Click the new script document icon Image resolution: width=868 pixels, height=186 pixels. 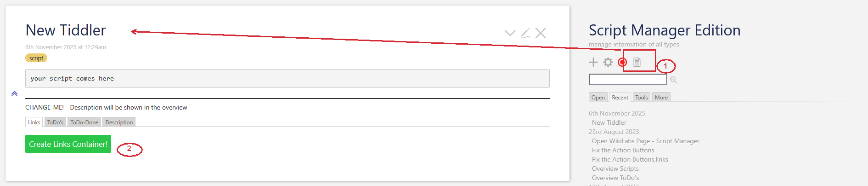tap(637, 62)
